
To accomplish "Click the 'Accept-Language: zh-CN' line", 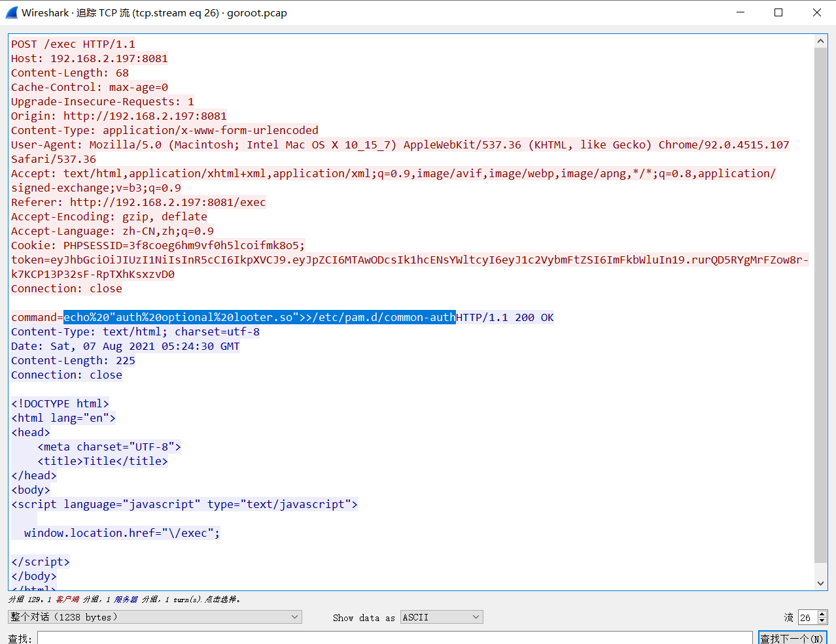I will [113, 231].
